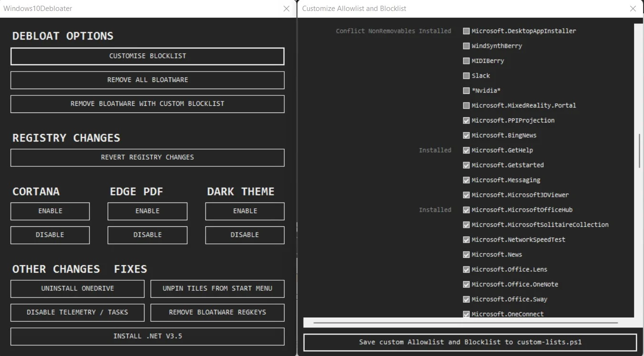Check Microsoft.MixedReality.Portal checkbox
The width and height of the screenshot is (644, 356).
(466, 105)
